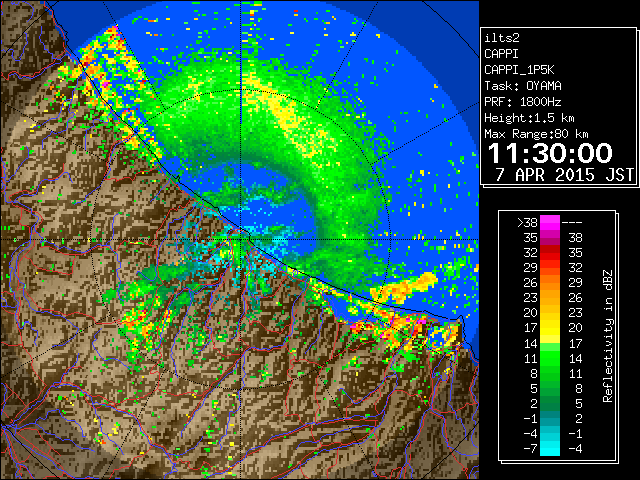The width and height of the screenshot is (640, 480).
Task: Pick the dark green 2–5 dBZ legend swatch
Action: [x=550, y=403]
